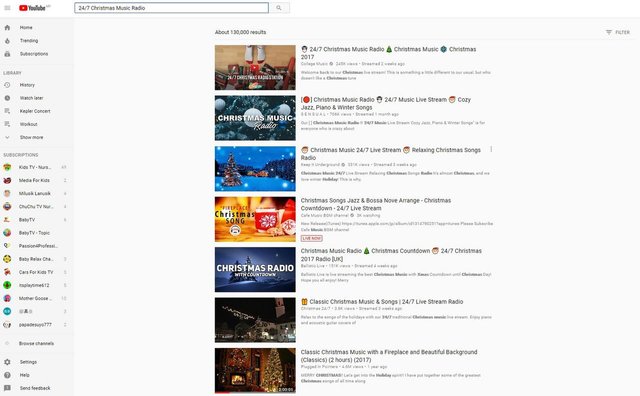Viewport: 640px width, 396px height.
Task: Open title 'Classic Christmas Music & Songs | 24/7'
Action: pyautogui.click(x=382, y=302)
